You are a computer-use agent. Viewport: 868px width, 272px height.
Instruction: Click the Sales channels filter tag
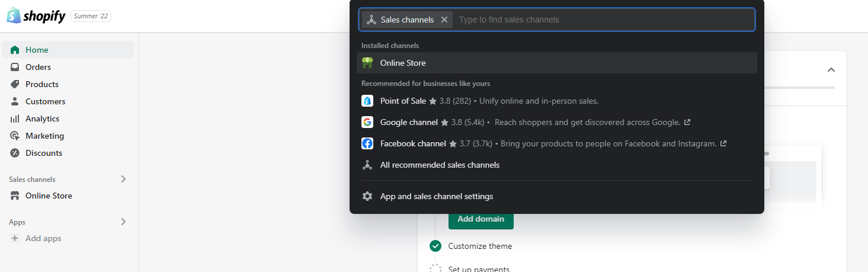click(407, 20)
